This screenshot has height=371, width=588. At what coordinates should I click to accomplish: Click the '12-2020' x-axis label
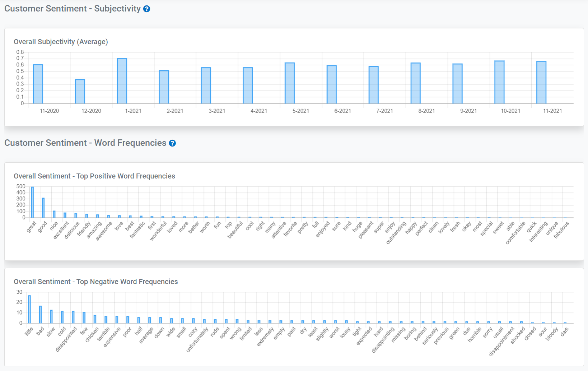91,111
